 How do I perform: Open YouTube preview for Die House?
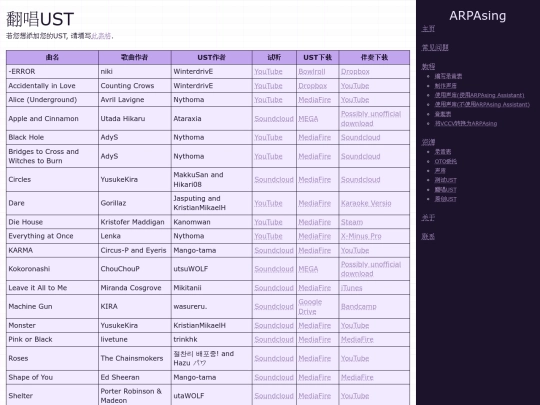[x=268, y=222]
